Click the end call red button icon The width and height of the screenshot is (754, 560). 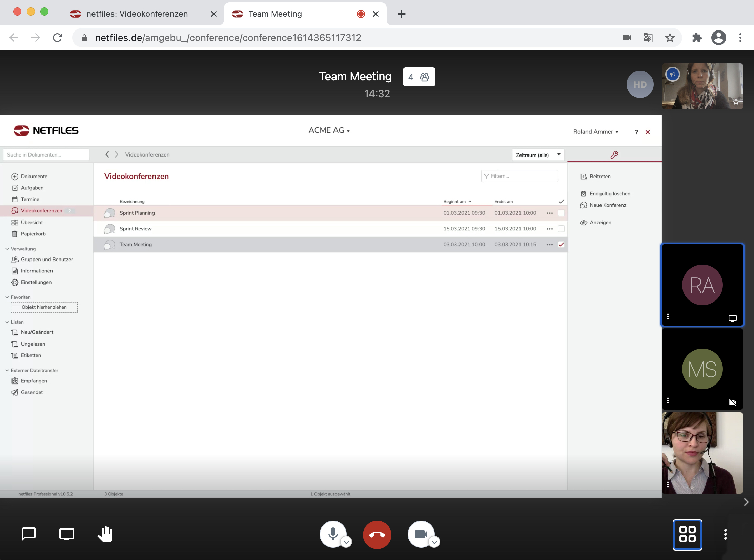click(x=376, y=535)
